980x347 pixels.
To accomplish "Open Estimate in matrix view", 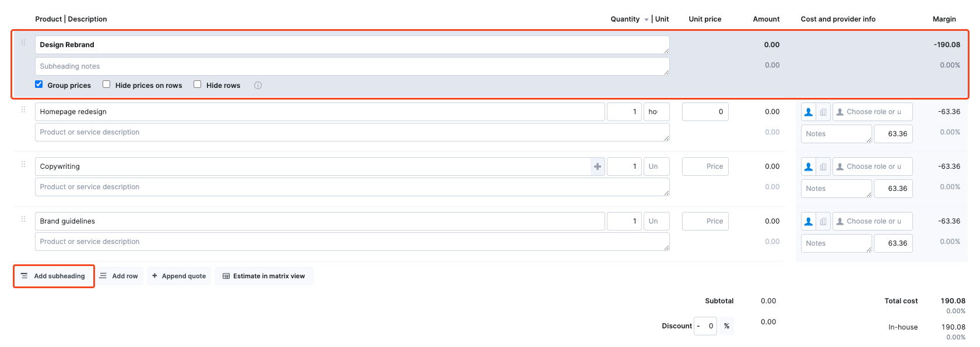I will click(264, 276).
